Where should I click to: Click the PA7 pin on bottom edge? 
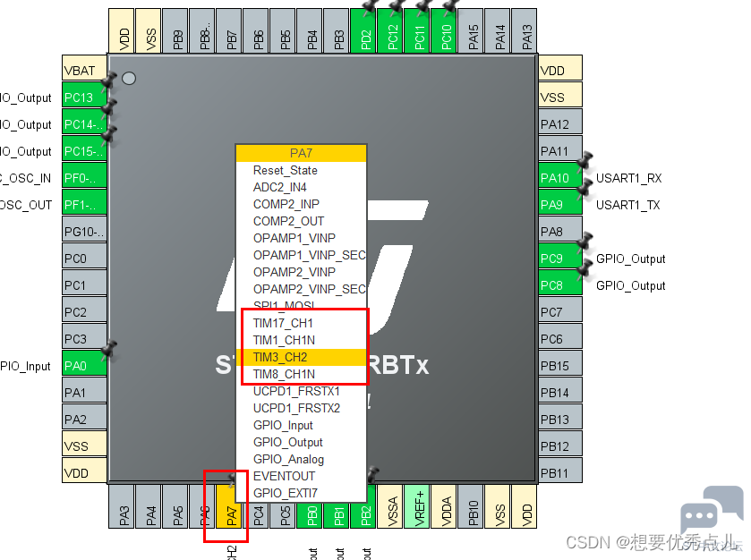pyautogui.click(x=231, y=506)
